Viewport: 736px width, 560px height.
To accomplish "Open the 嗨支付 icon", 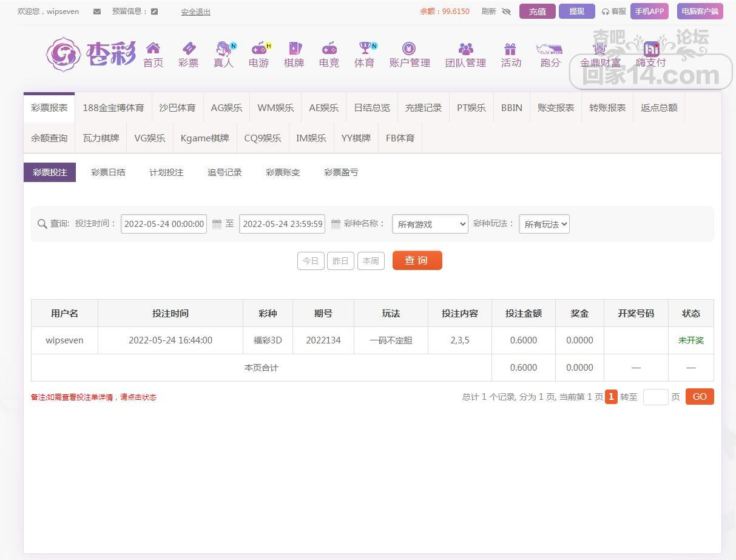I will pyautogui.click(x=651, y=49).
